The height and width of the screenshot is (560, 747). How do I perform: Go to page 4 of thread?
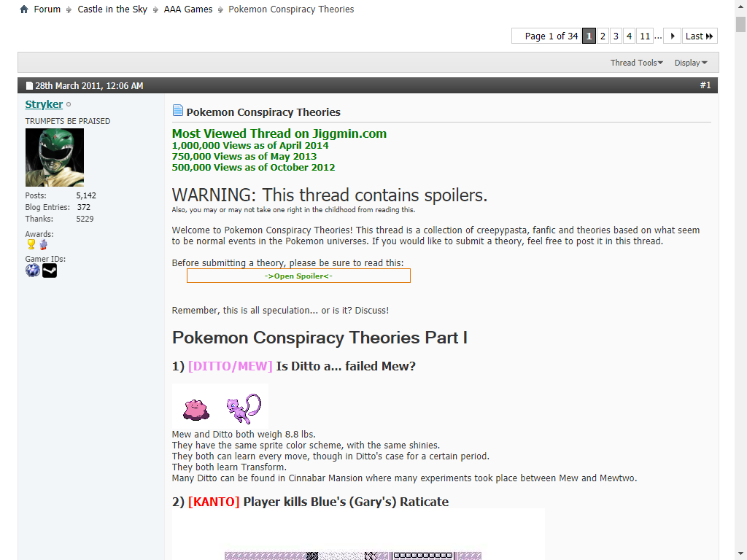click(x=629, y=36)
